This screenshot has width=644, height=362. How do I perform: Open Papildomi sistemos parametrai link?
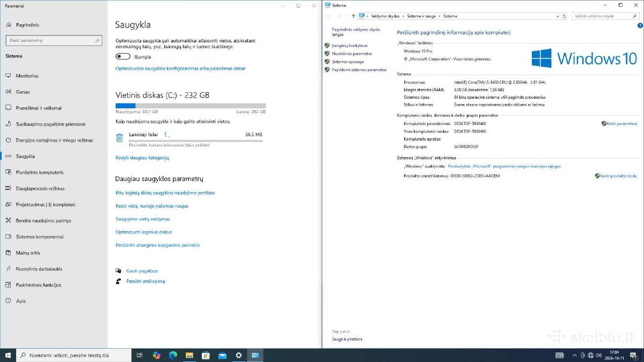point(359,70)
